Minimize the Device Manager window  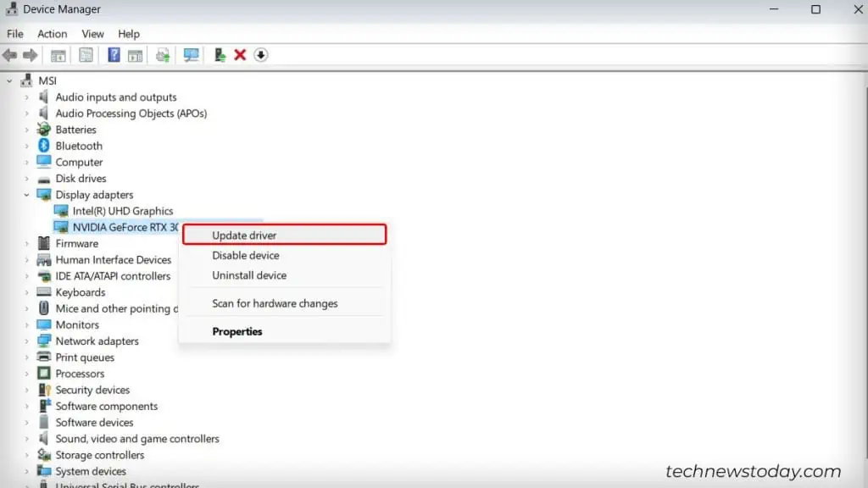tap(774, 9)
